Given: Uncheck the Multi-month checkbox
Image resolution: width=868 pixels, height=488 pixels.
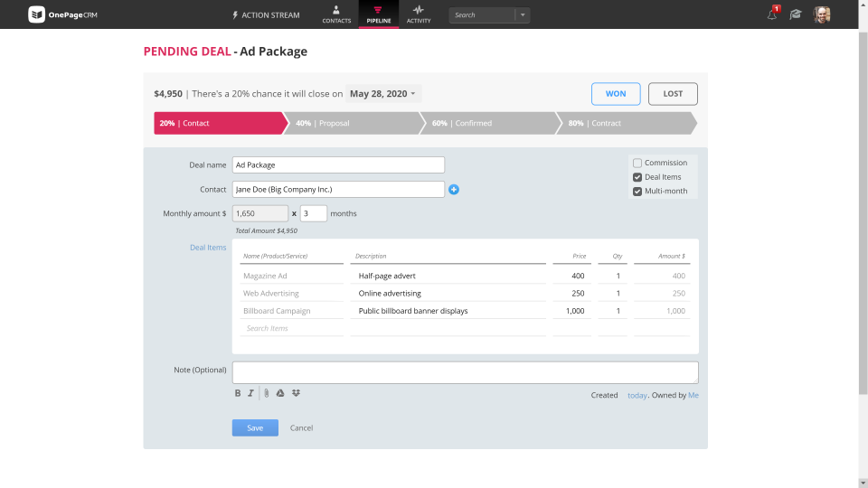Looking at the screenshot, I should (x=637, y=192).
